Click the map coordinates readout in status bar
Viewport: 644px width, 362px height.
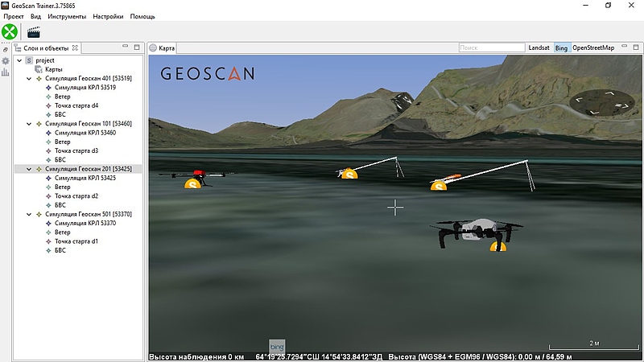pyautogui.click(x=319, y=356)
